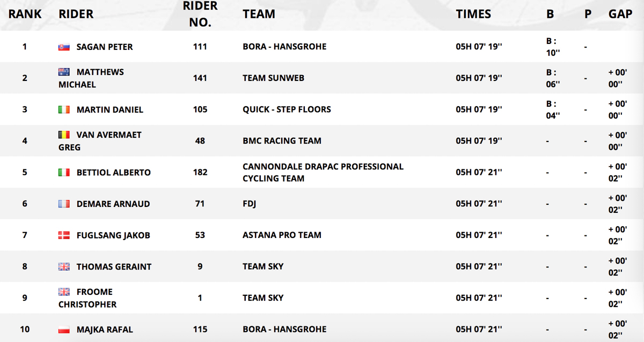Click the French flag next to Demare Arnaud
The width and height of the screenshot is (644, 342).
tap(64, 204)
